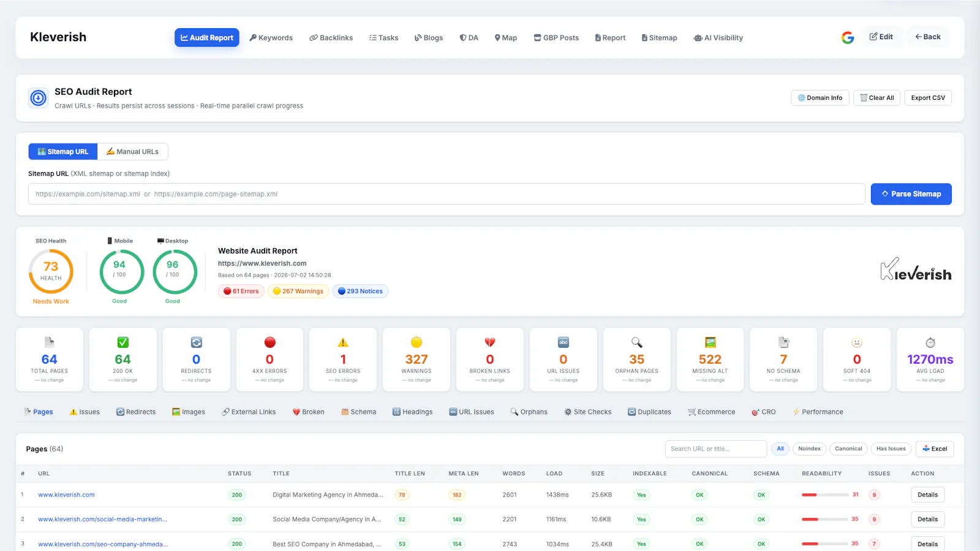Open the AI Visibility nav item
The width and height of the screenshot is (980, 551).
(x=718, y=38)
